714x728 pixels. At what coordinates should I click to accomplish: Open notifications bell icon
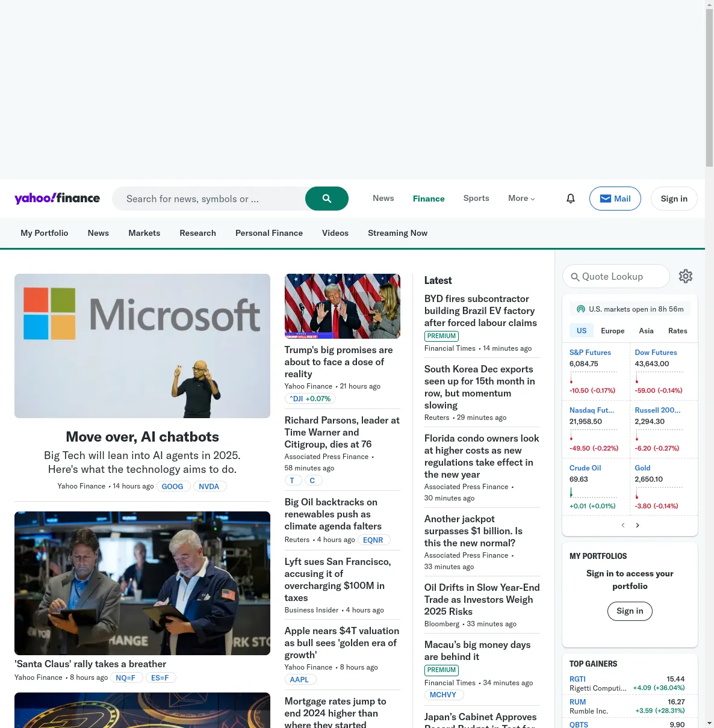pyautogui.click(x=571, y=199)
